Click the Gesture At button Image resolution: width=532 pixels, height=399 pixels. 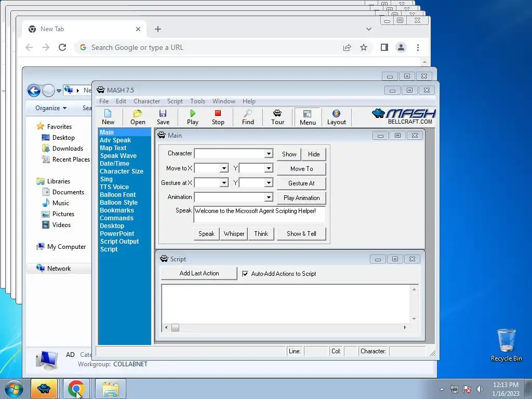point(302,183)
